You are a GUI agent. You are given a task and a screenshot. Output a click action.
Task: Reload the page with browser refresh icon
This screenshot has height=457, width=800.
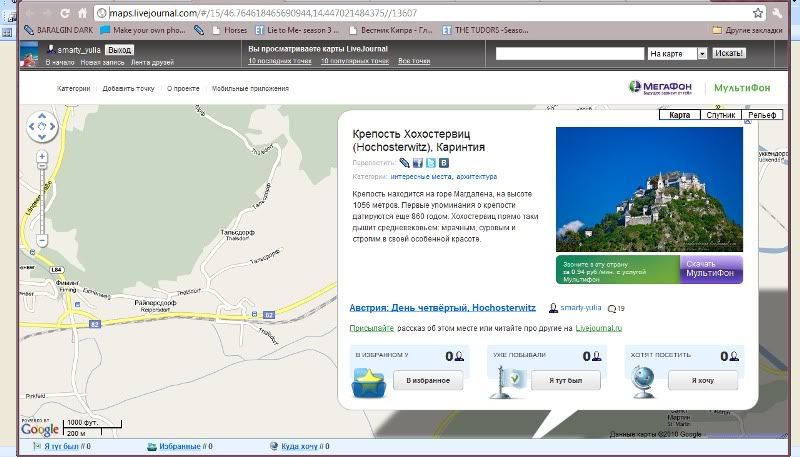click(65, 13)
